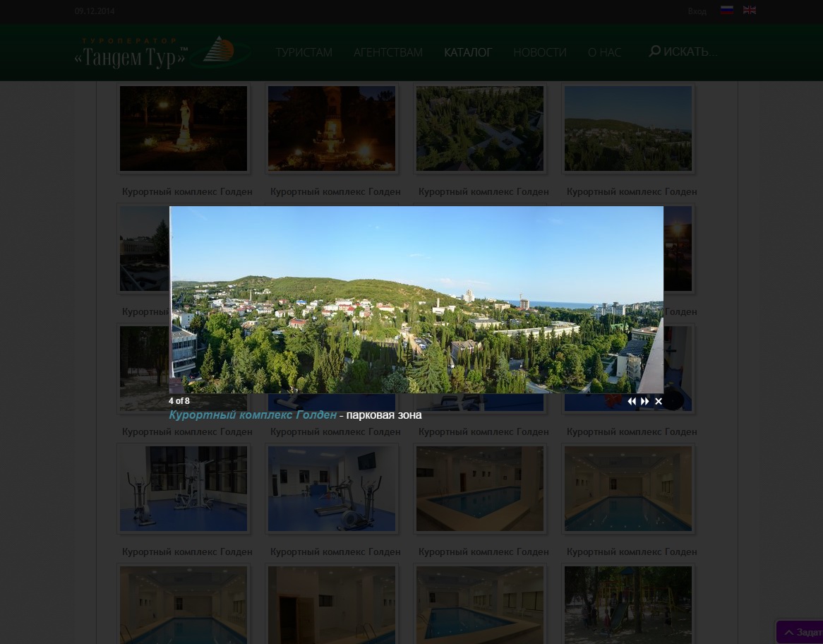Click the Тандем Тур logo
This screenshot has width=823, height=644.
[162, 53]
